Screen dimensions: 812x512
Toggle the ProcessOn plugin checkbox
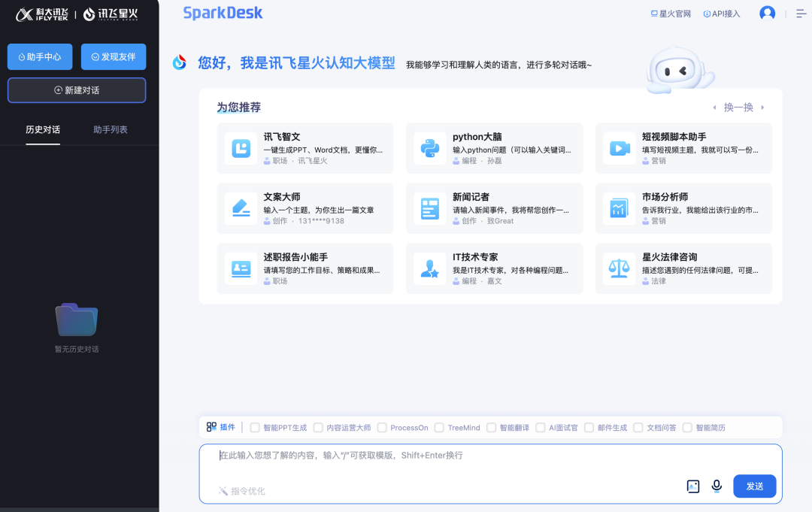point(382,428)
